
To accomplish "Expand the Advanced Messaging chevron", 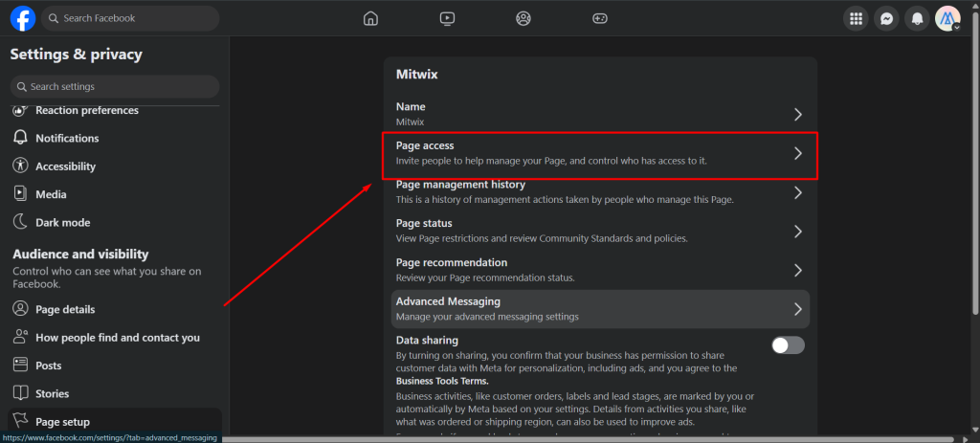I will (x=797, y=309).
